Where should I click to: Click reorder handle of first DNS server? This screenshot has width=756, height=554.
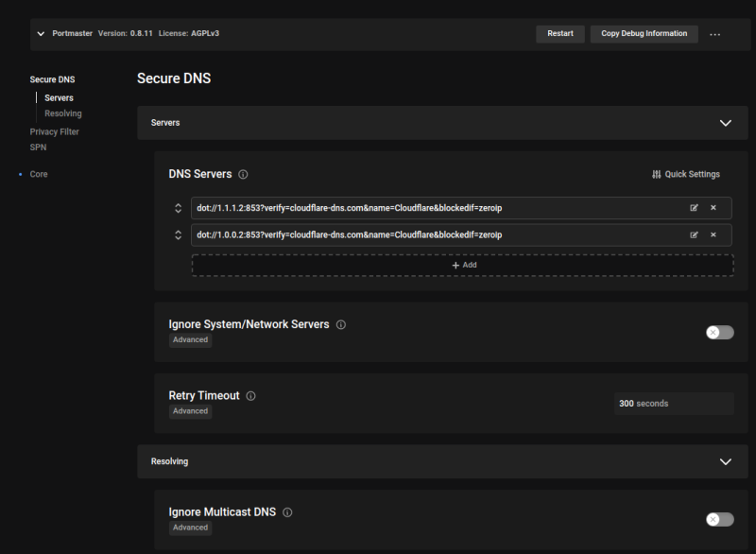pyautogui.click(x=178, y=208)
